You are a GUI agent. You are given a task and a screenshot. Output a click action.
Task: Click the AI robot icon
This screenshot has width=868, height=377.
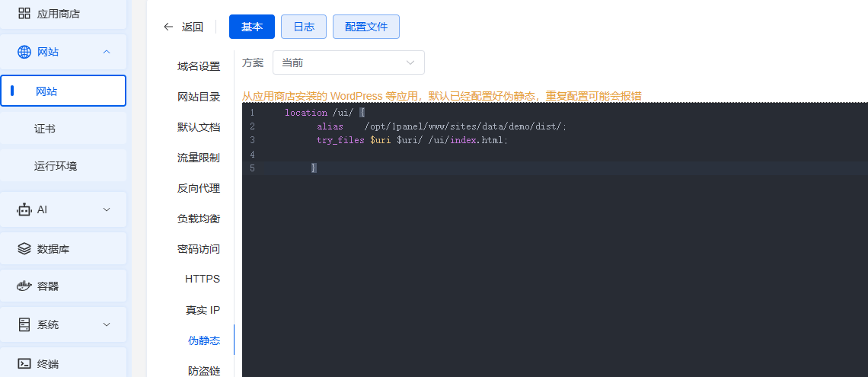click(x=24, y=209)
